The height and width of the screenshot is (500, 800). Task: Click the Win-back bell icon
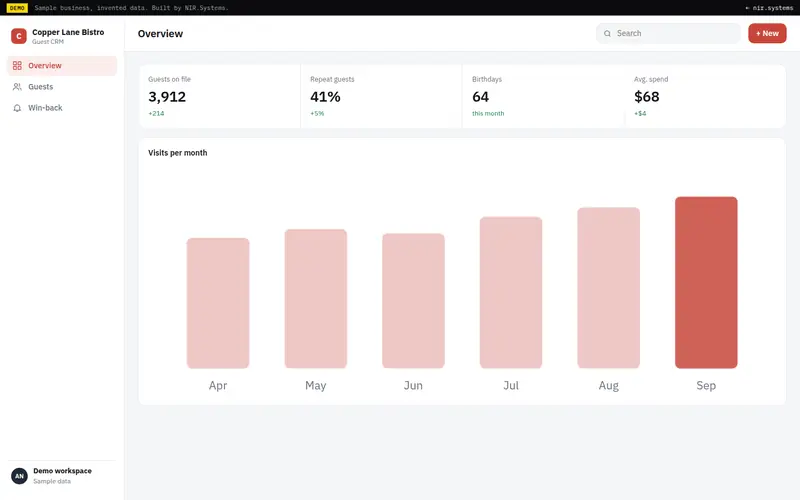pyautogui.click(x=17, y=108)
